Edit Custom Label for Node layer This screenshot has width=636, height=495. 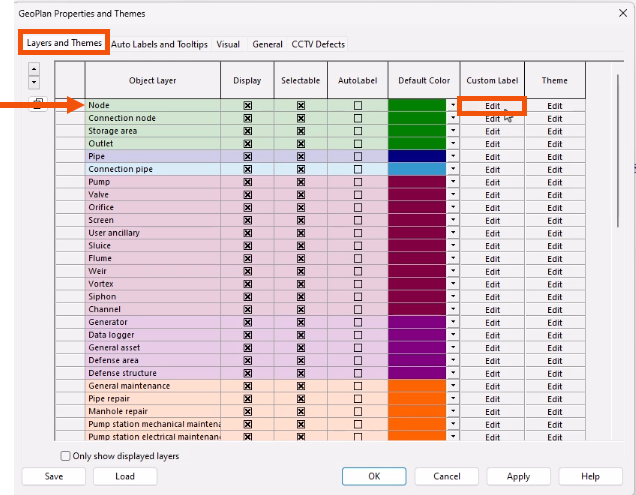492,106
